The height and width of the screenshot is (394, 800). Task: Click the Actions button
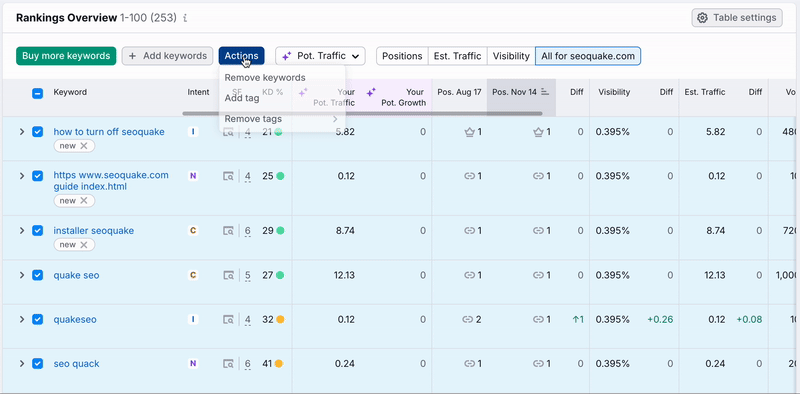click(x=241, y=56)
